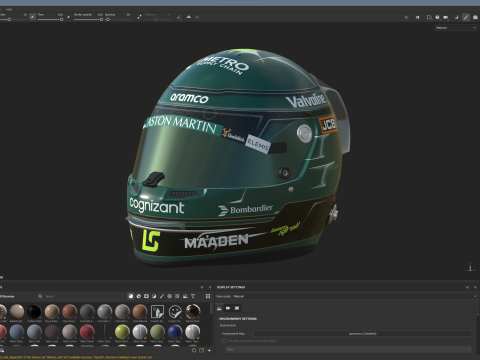Filter shelf by Filters half-circle icon
Image resolution: width=480 pixels, height=360 pixels.
coord(154,296)
